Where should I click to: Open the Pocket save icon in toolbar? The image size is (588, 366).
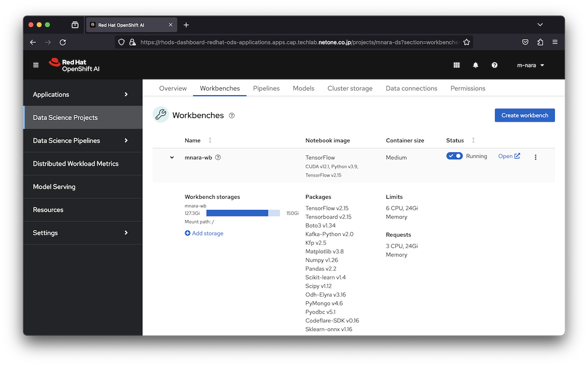[525, 42]
